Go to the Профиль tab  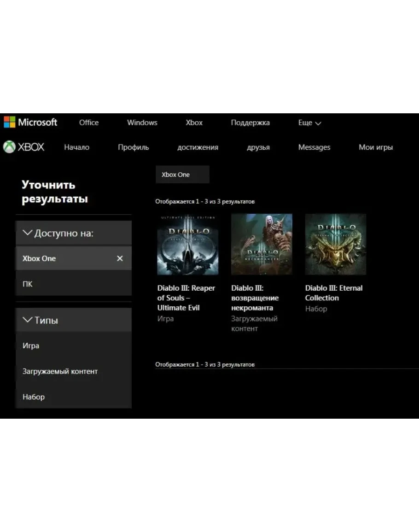[x=133, y=147]
